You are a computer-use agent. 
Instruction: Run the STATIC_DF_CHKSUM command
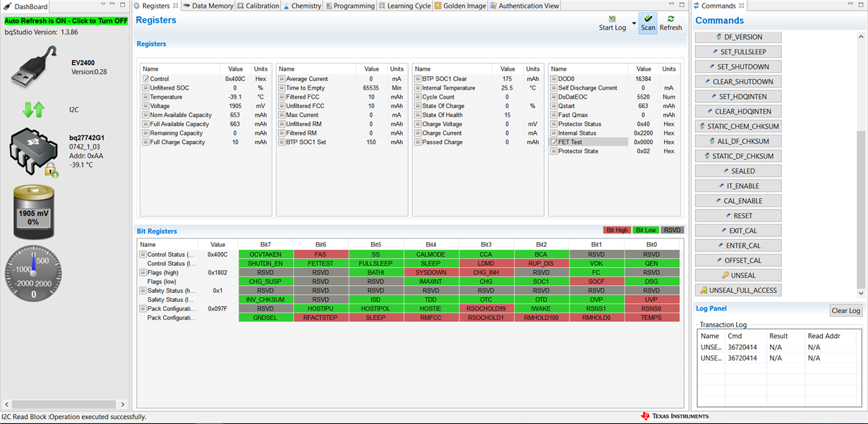coord(738,156)
